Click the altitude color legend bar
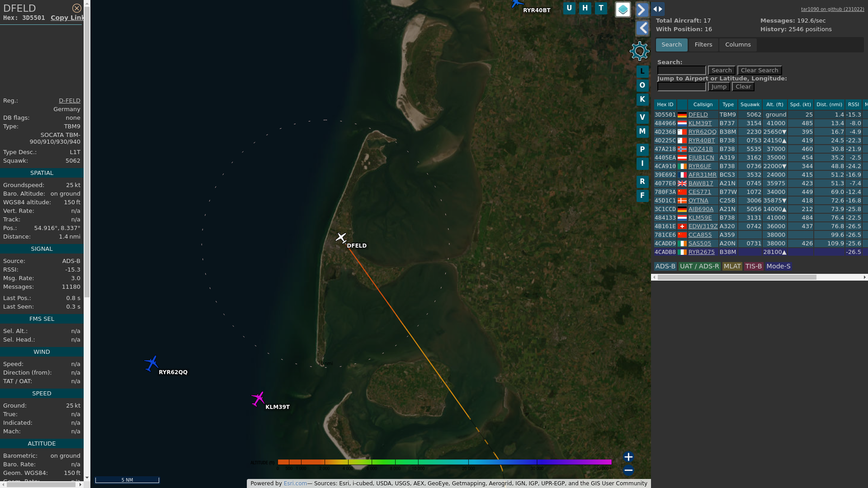Image resolution: width=868 pixels, height=488 pixels. (x=444, y=462)
